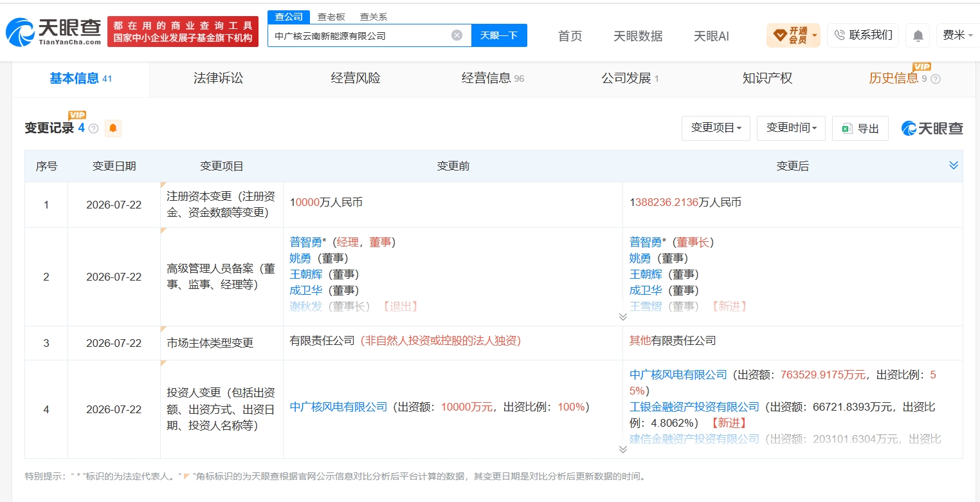Expand row 2 变更后 personnel list chevron

coord(622,317)
